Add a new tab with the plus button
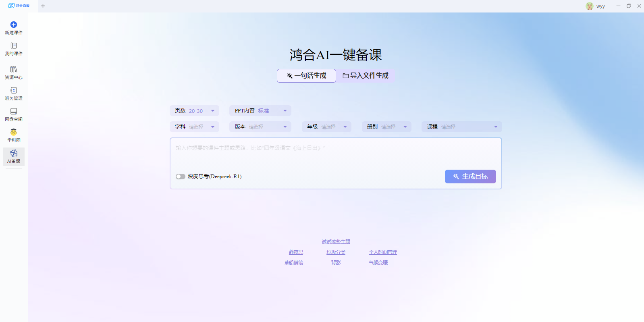This screenshot has width=644, height=322. (43, 6)
